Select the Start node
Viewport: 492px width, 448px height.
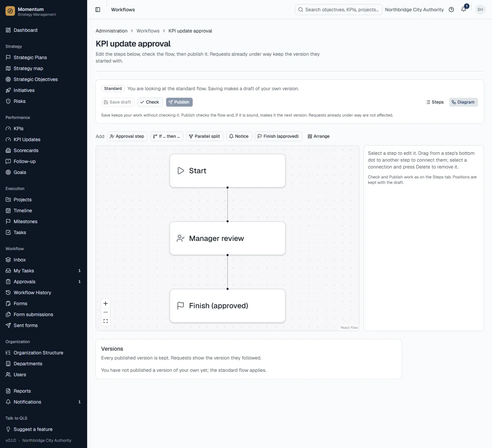tap(228, 171)
